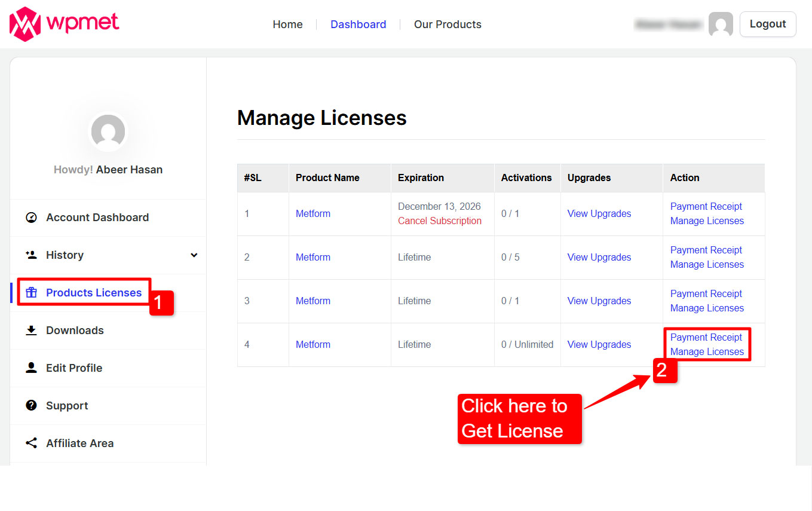Click the Support question mark icon
Image resolution: width=812 pixels, height=511 pixels.
pyautogui.click(x=31, y=405)
